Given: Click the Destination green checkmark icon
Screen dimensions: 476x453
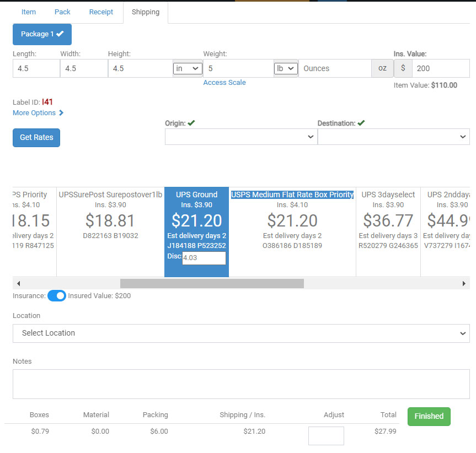Looking at the screenshot, I should point(361,123).
